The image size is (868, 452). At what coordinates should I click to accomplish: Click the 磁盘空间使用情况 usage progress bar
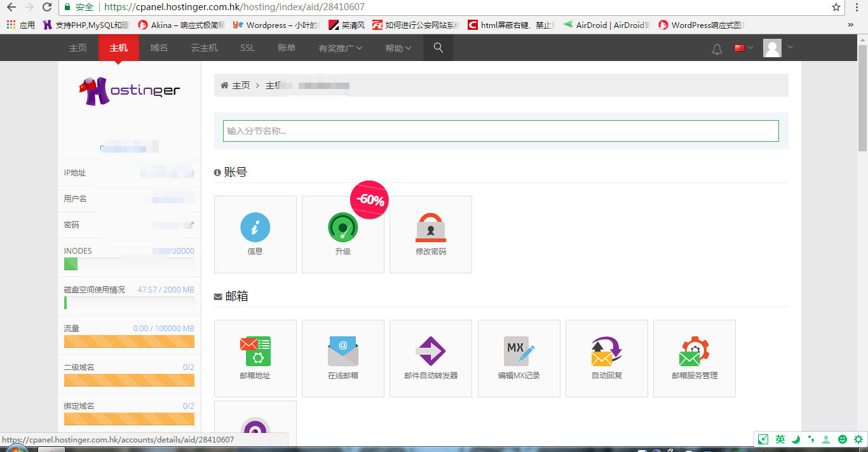pos(129,303)
